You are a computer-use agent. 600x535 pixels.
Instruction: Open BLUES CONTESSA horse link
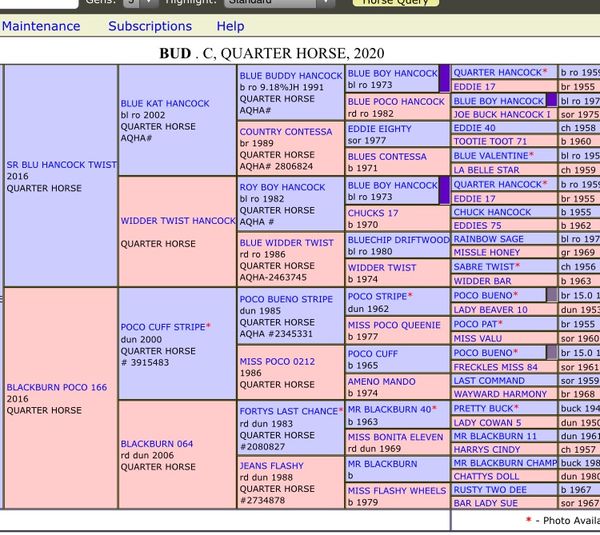(x=387, y=157)
